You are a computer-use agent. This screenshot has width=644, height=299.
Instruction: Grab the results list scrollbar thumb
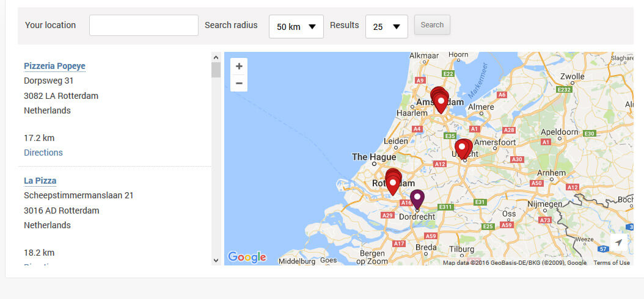216,70
